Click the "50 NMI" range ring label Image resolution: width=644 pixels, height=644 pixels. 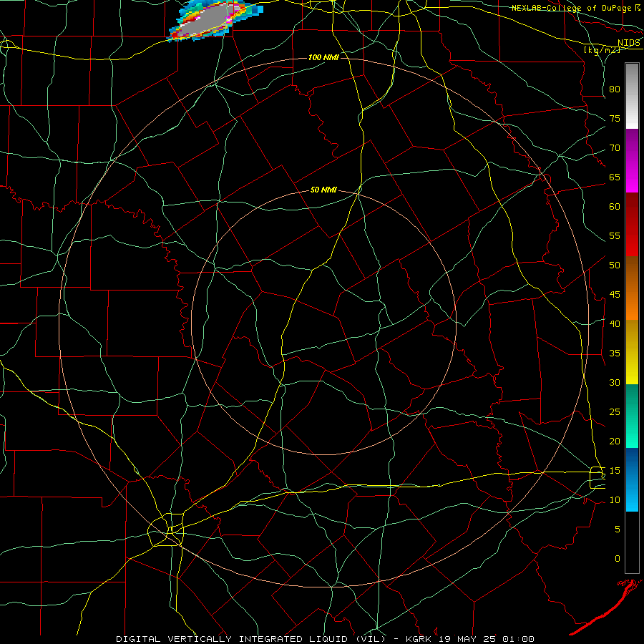(x=323, y=190)
